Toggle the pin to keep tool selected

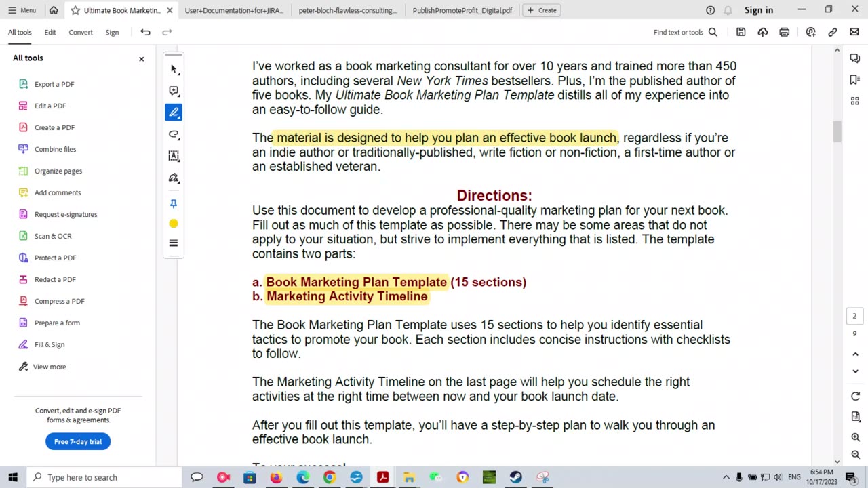point(174,203)
